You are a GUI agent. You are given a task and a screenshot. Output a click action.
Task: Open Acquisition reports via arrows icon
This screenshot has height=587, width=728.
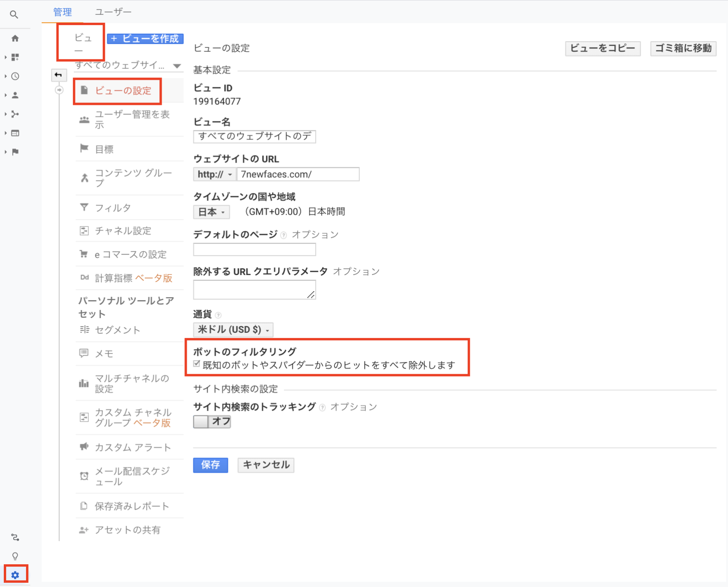(15, 114)
